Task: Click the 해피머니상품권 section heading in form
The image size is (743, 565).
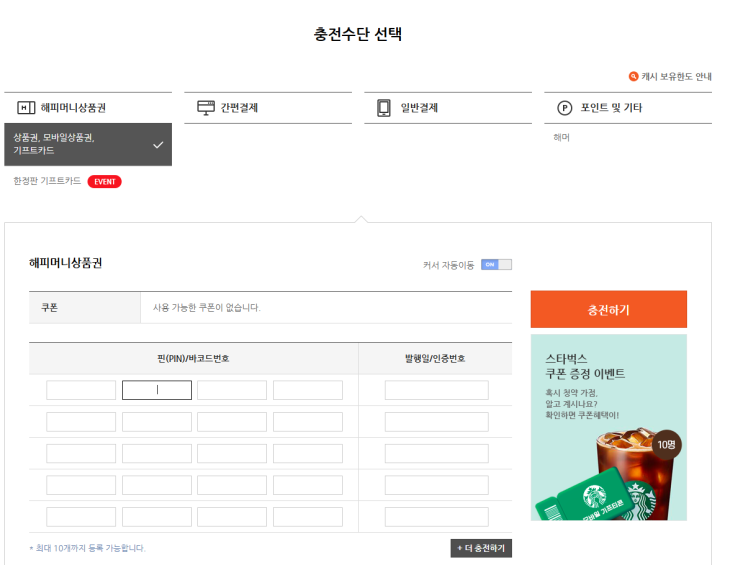Action: [x=65, y=263]
